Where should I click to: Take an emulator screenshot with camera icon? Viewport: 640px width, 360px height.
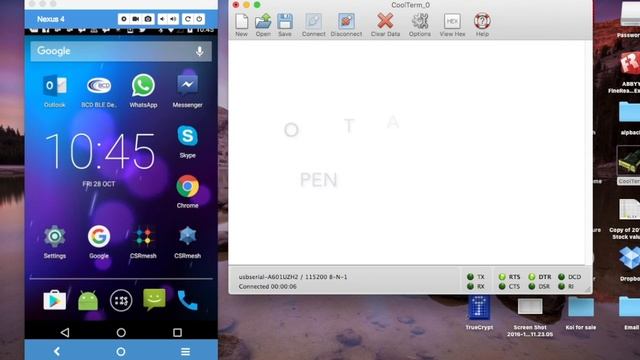(x=148, y=19)
